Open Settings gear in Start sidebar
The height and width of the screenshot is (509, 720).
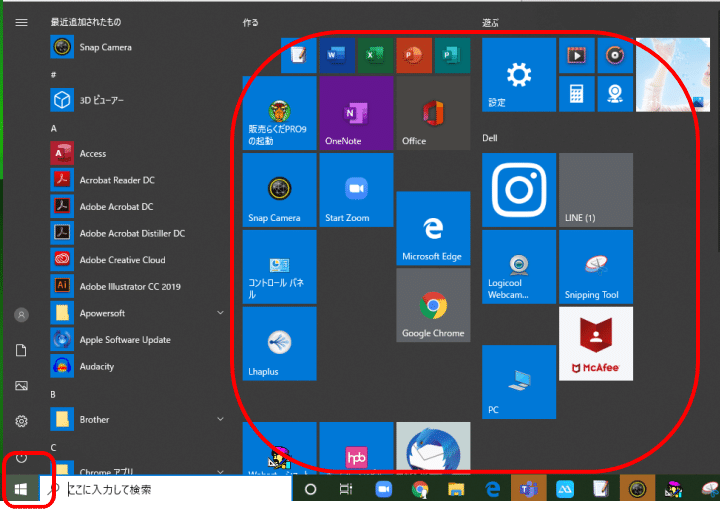point(21,421)
